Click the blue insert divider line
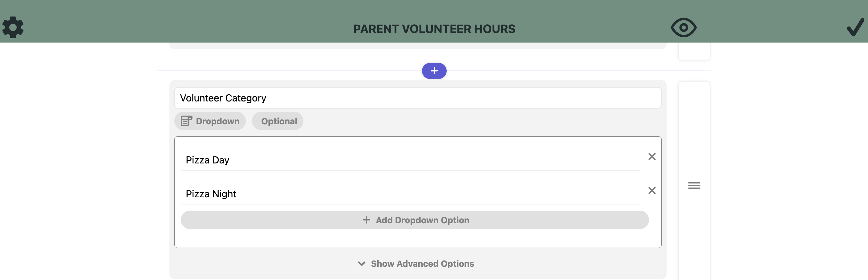 point(289,71)
